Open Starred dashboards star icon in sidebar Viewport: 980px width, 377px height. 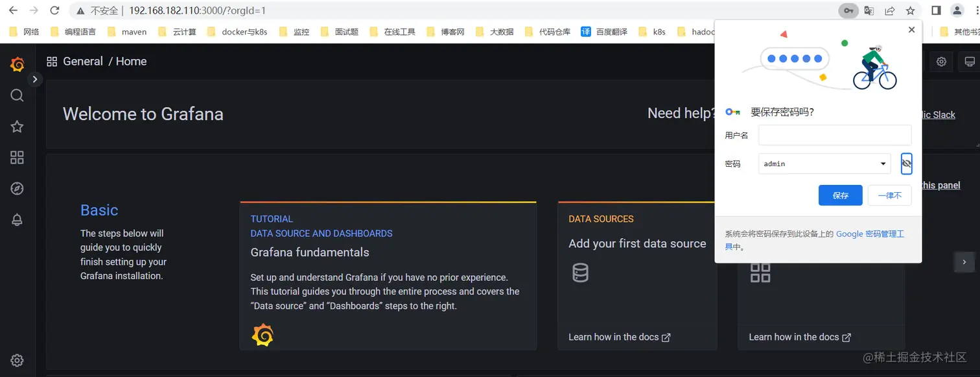[17, 127]
